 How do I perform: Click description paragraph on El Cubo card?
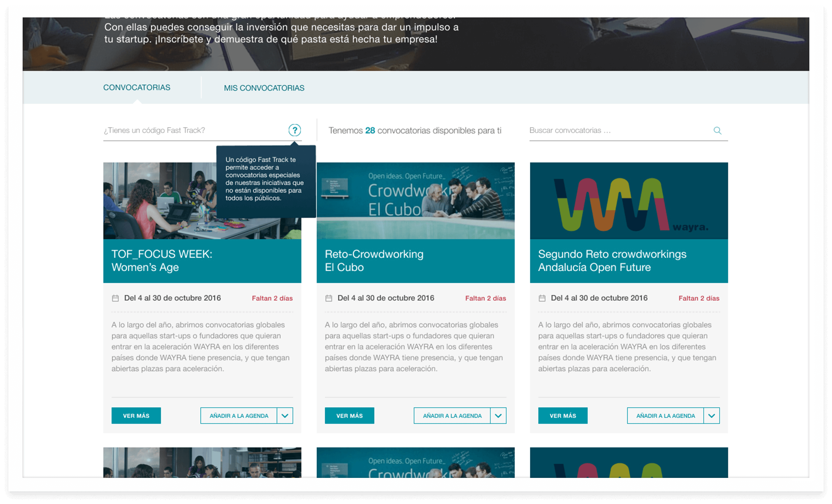pos(414,347)
